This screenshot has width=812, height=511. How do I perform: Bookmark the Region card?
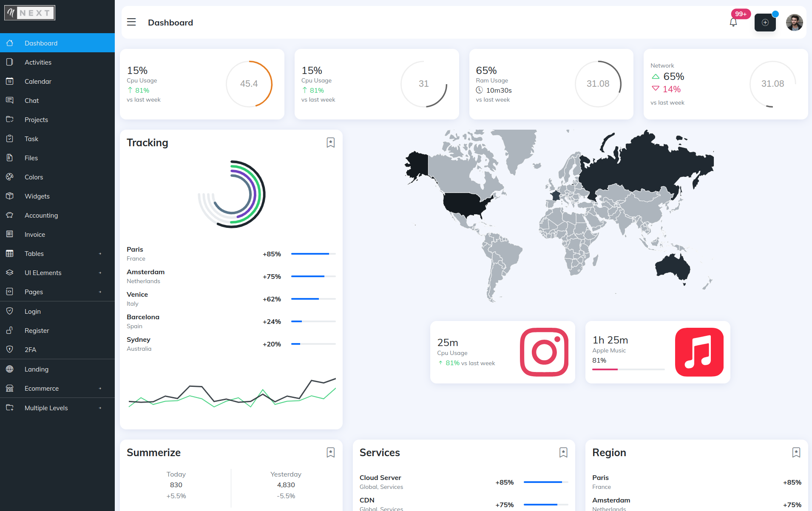[796, 452]
